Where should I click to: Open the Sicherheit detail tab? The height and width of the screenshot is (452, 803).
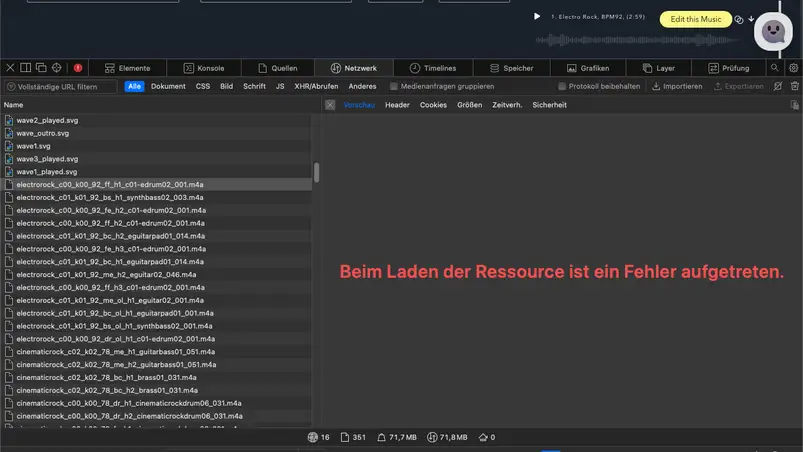(549, 105)
